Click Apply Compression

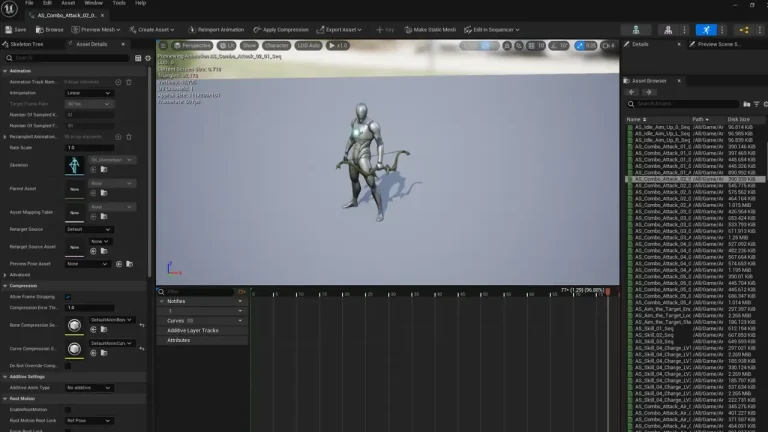pyautogui.click(x=281, y=30)
